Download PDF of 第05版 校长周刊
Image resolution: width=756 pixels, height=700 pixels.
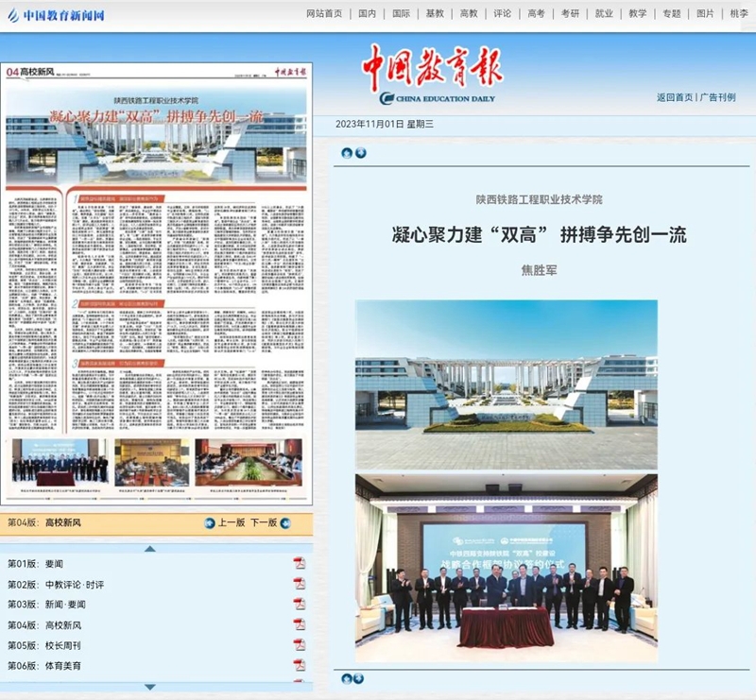point(300,644)
